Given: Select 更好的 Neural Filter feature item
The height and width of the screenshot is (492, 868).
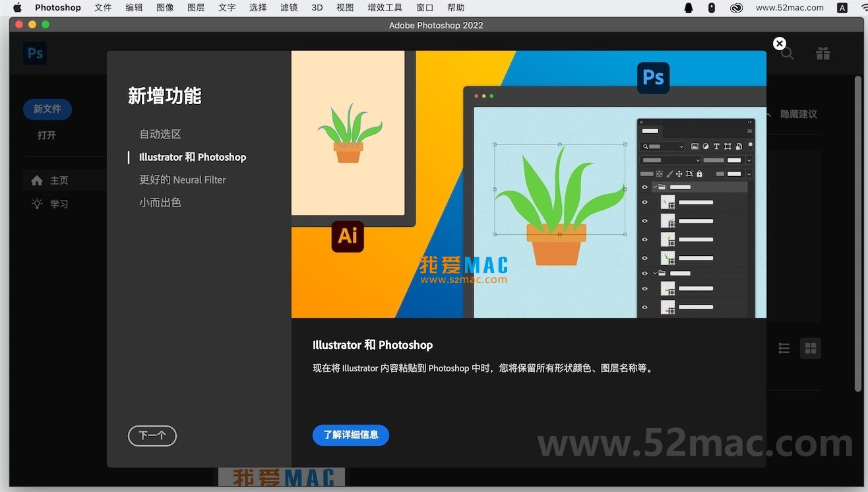Looking at the screenshot, I should point(183,179).
